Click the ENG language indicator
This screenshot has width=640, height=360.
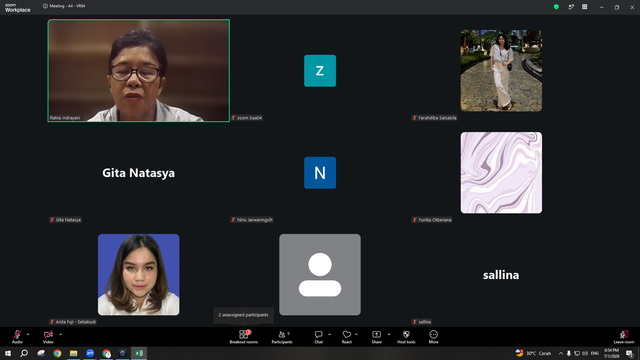(595, 353)
